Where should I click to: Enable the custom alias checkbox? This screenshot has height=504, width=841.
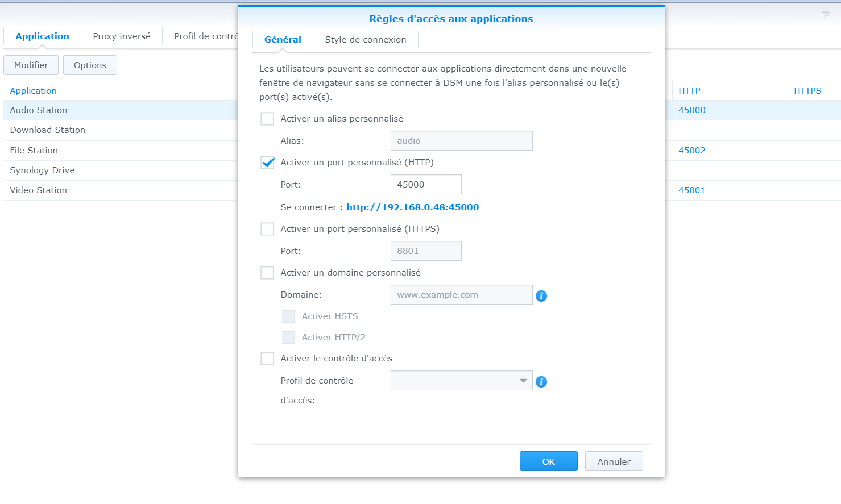tap(267, 119)
